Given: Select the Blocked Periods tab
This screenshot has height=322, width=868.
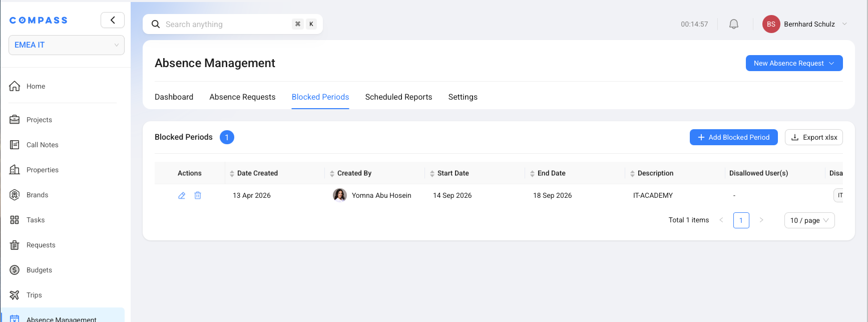Looking at the screenshot, I should [320, 97].
